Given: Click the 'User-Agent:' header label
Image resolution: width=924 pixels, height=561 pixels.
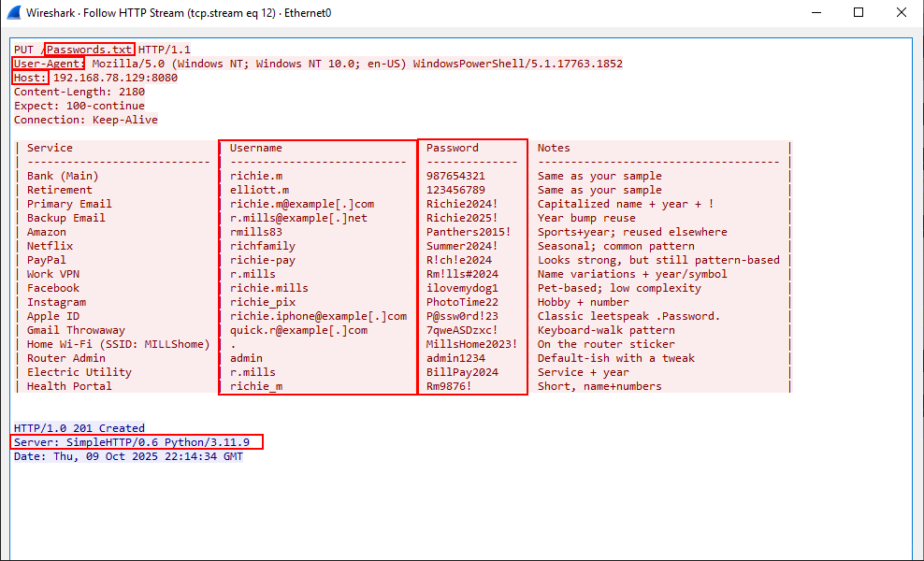Looking at the screenshot, I should point(50,64).
